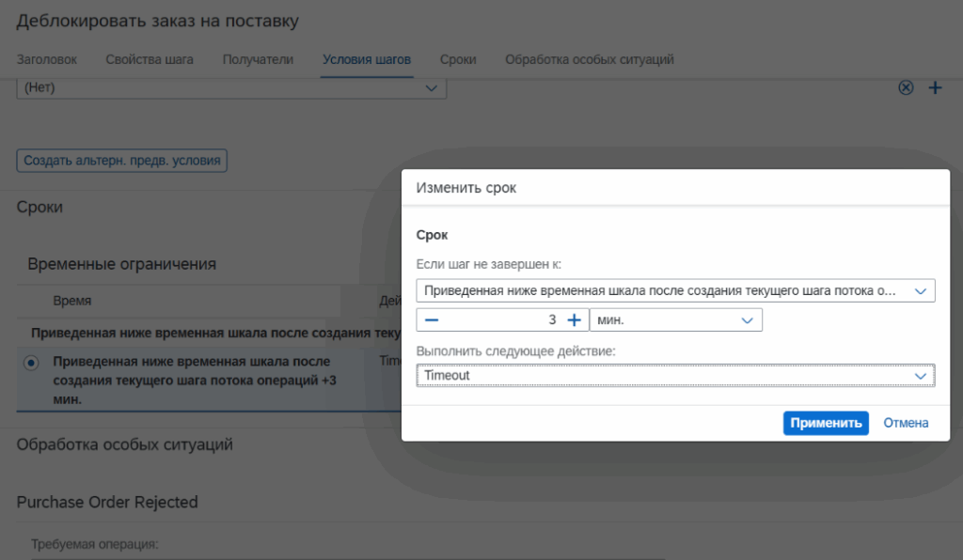Switch to the Заголовок tab
Screen dimensions: 963x560
click(x=47, y=59)
